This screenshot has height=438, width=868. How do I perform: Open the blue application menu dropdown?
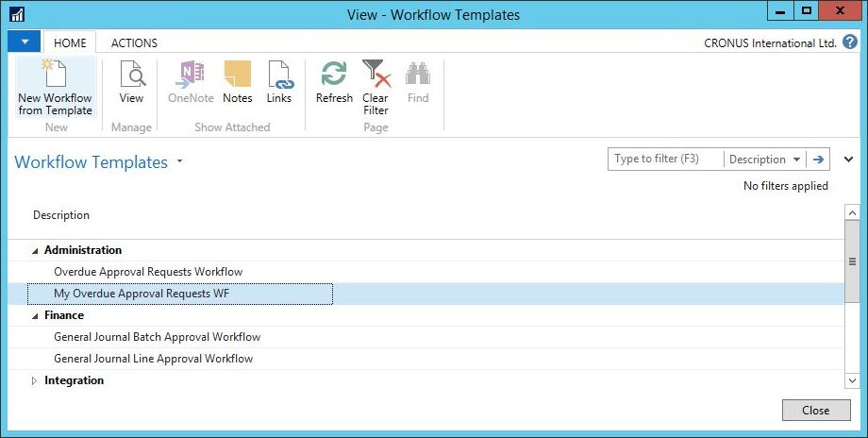click(24, 42)
